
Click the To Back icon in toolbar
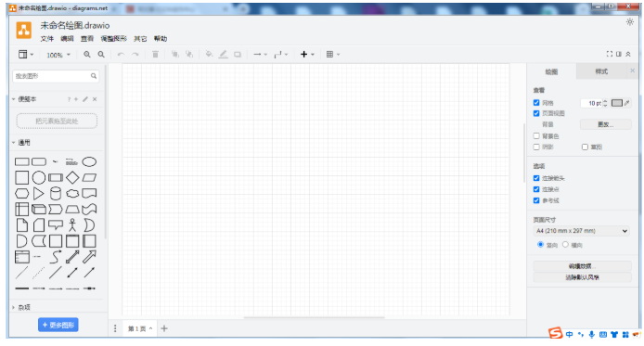189,54
